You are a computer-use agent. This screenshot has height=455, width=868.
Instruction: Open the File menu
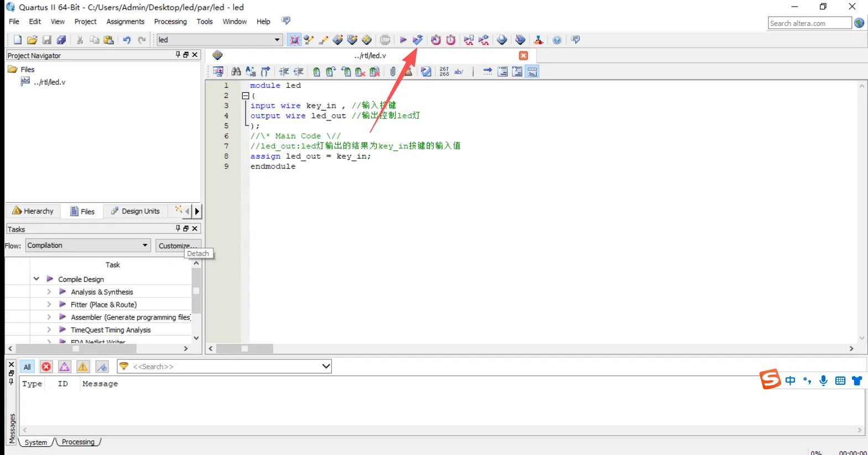coord(14,22)
